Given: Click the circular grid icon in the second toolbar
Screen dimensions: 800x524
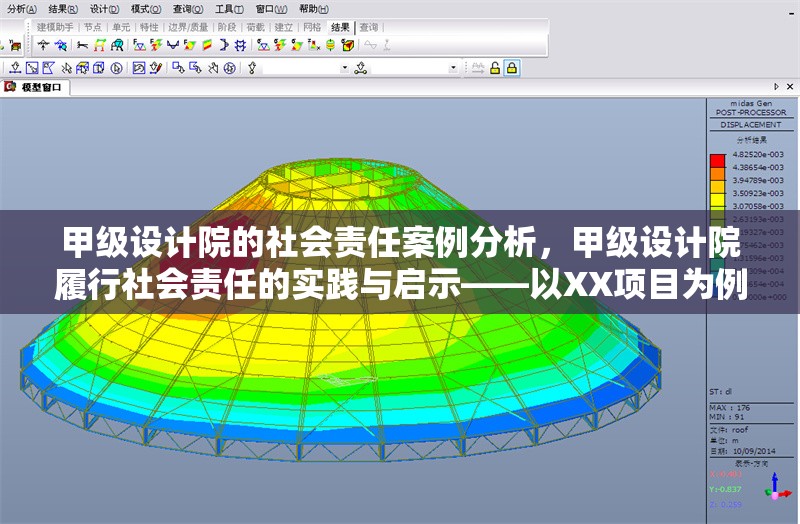Looking at the screenshot, I should coord(230,68).
